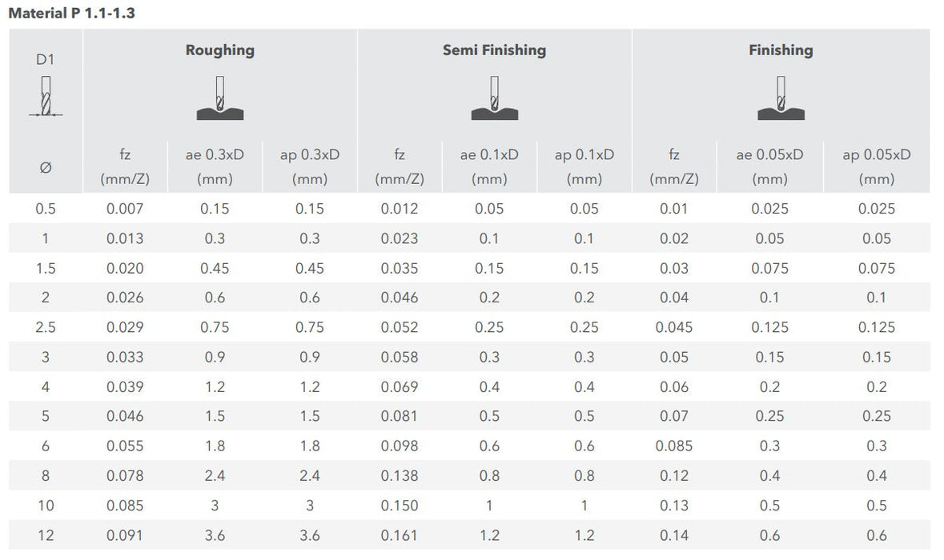Click the Material P 1.1-1.3 title
944x560 pixels.
point(71,14)
